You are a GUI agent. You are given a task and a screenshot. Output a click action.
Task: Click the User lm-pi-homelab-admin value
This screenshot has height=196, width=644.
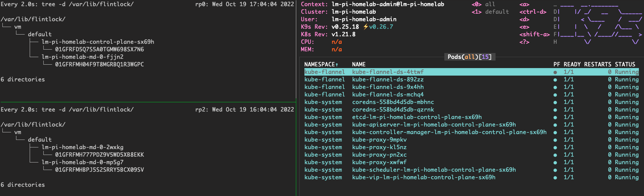coord(364,19)
